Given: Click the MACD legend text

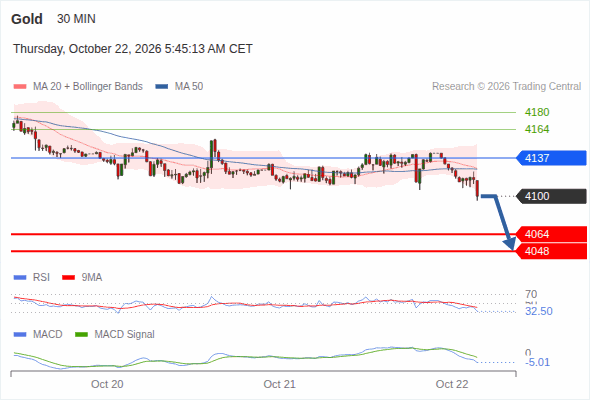Looking at the screenshot, I should pos(48,335).
